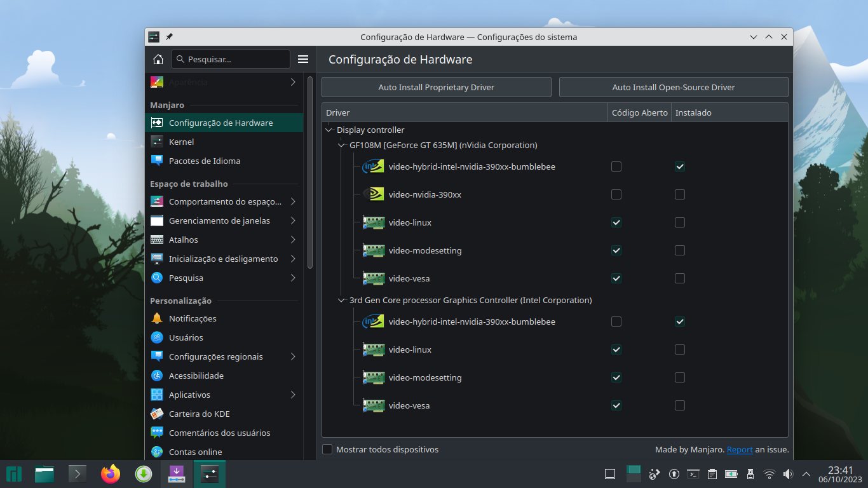
Task: Collapse the Display controller tree node
Action: tap(329, 130)
